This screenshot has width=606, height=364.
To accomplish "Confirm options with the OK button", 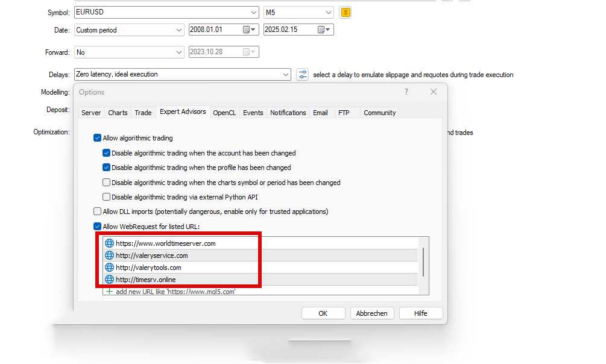I will tap(323, 313).
